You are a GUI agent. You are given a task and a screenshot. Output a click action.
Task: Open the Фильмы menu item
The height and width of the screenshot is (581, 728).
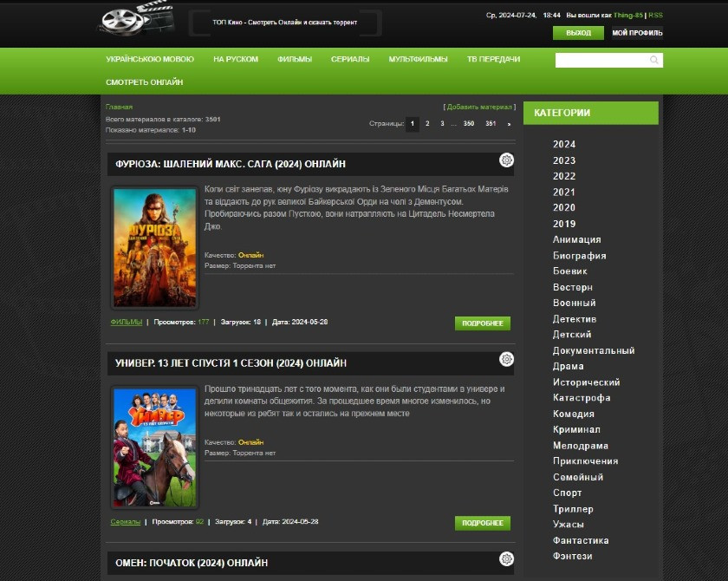(x=295, y=59)
